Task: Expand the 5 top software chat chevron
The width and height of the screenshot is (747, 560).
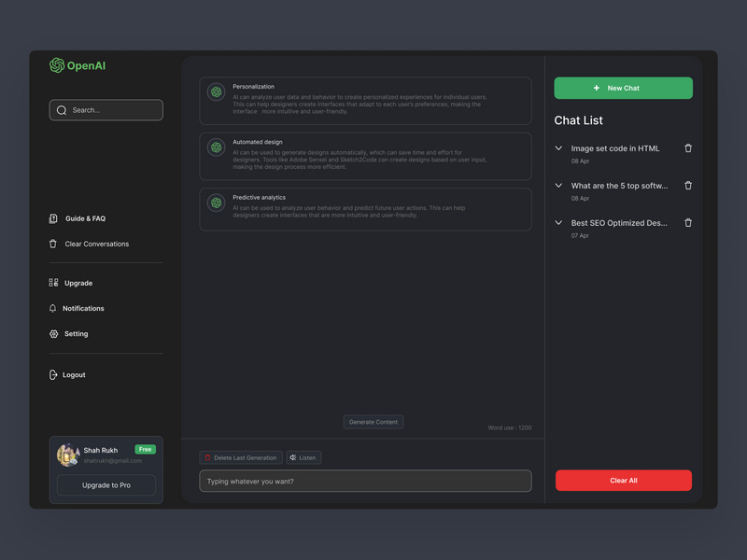Action: (558, 186)
